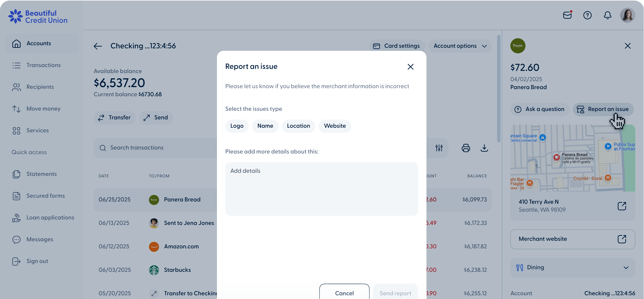644x299 pixels.
Task: Click the download transactions icon
Action: 484,148
